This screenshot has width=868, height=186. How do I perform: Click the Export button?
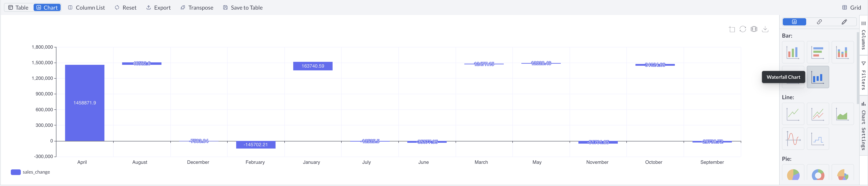tap(158, 7)
